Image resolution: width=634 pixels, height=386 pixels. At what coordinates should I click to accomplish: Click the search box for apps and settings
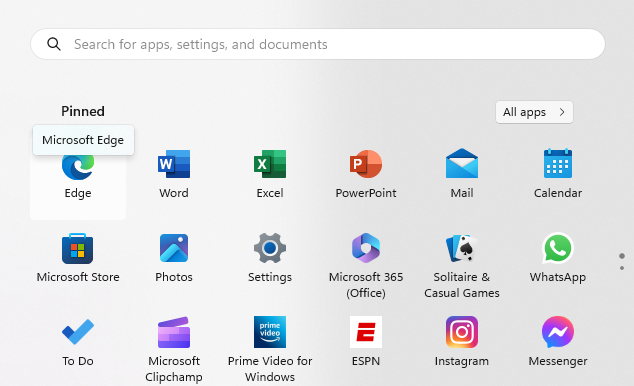pyautogui.click(x=318, y=44)
